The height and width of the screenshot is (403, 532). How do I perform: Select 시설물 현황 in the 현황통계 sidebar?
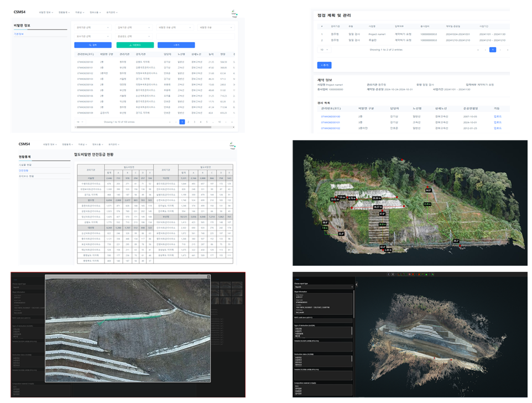tap(25, 165)
